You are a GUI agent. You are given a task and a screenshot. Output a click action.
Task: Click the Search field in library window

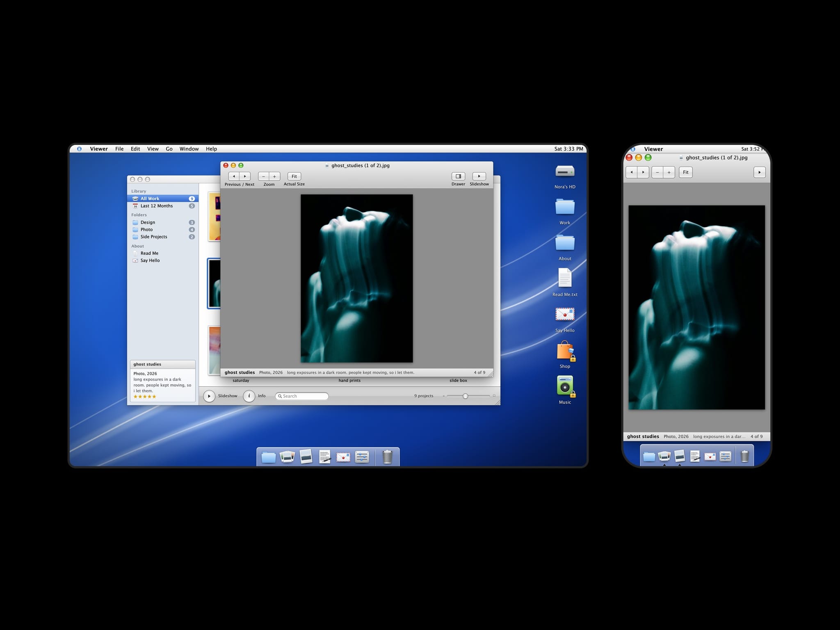[x=302, y=396]
